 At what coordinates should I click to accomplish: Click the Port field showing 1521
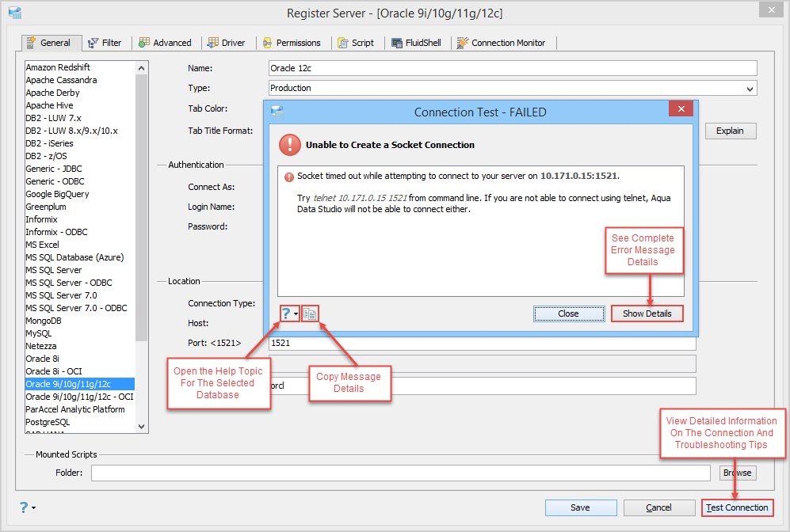point(483,344)
